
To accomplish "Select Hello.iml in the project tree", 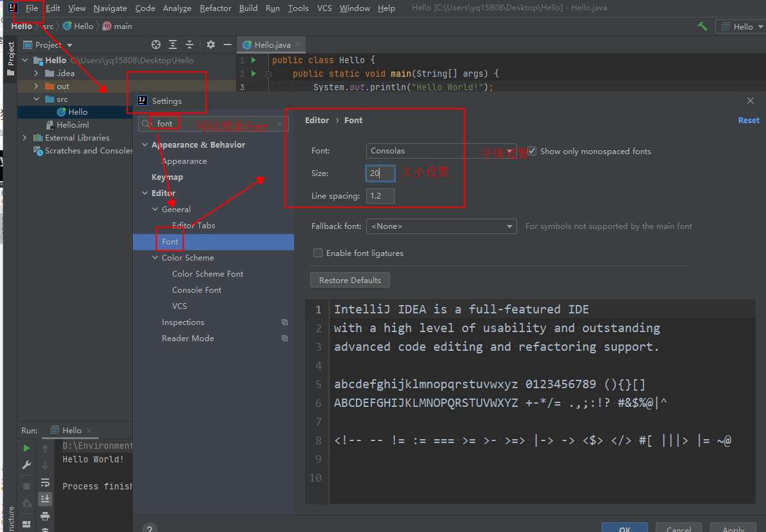I will [x=72, y=124].
